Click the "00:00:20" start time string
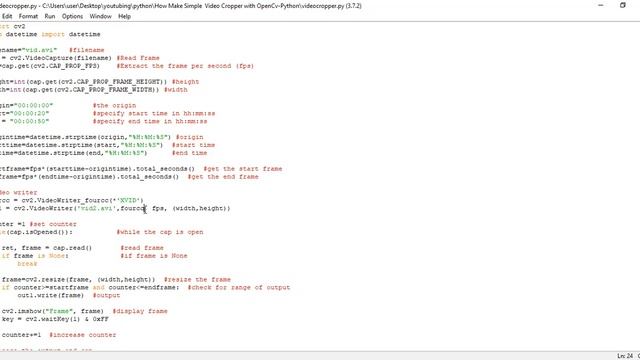 (x=29, y=113)
